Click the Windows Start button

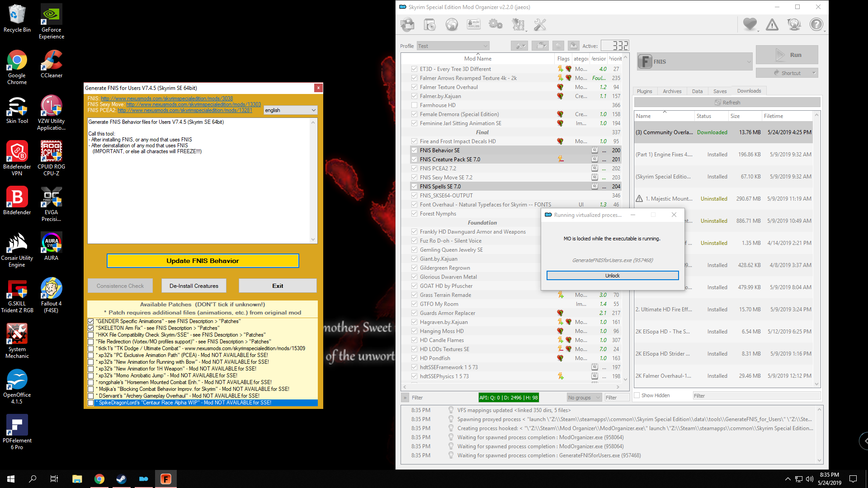pos(11,479)
